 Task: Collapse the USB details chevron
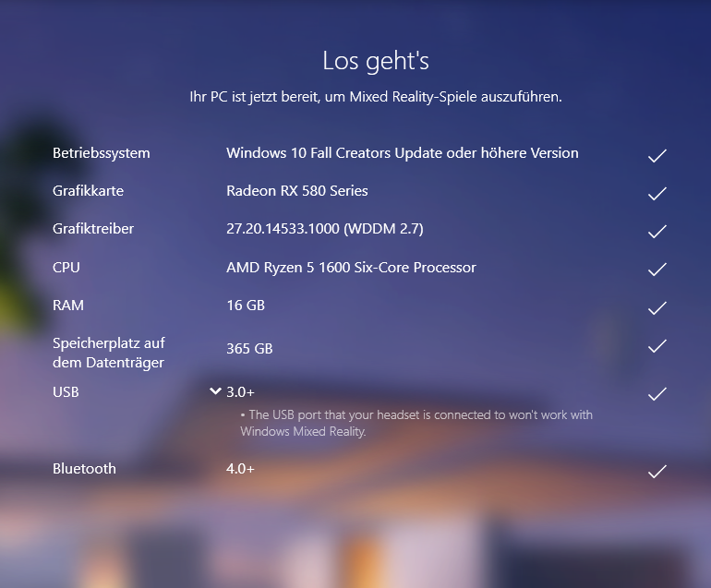pos(215,390)
